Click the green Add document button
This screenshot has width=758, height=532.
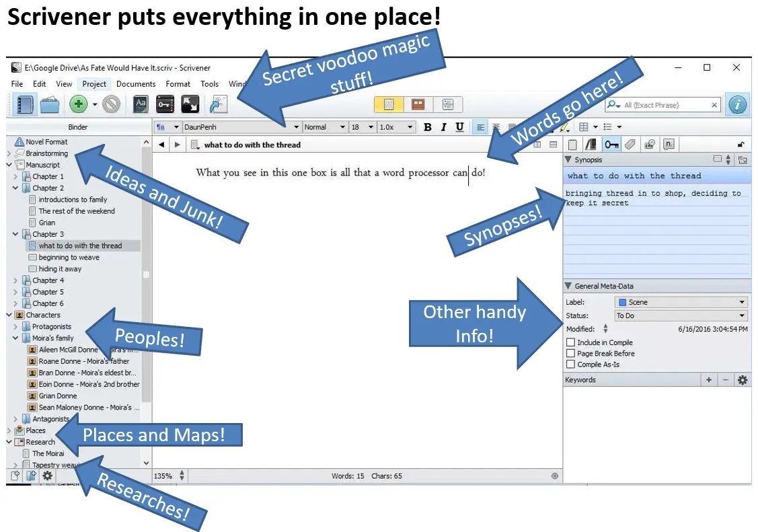tap(78, 104)
